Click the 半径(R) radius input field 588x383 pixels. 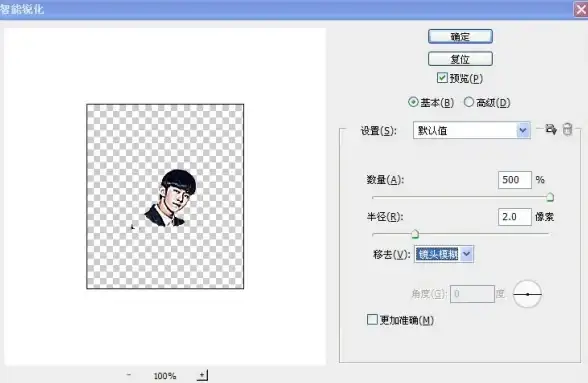click(514, 217)
